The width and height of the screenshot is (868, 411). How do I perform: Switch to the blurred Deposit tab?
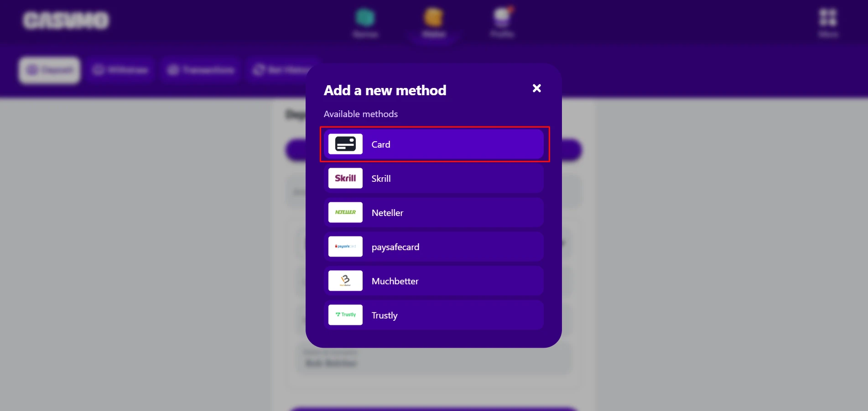(x=50, y=70)
